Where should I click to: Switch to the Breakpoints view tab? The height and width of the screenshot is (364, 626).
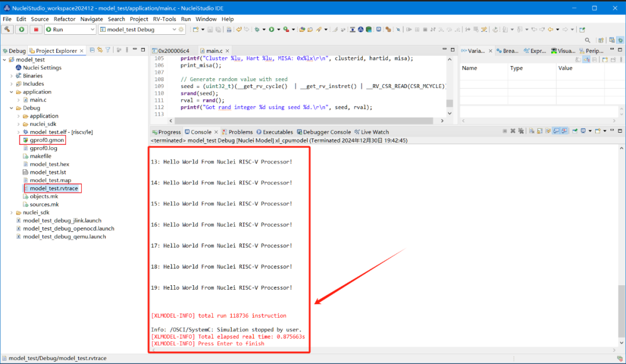pos(507,50)
